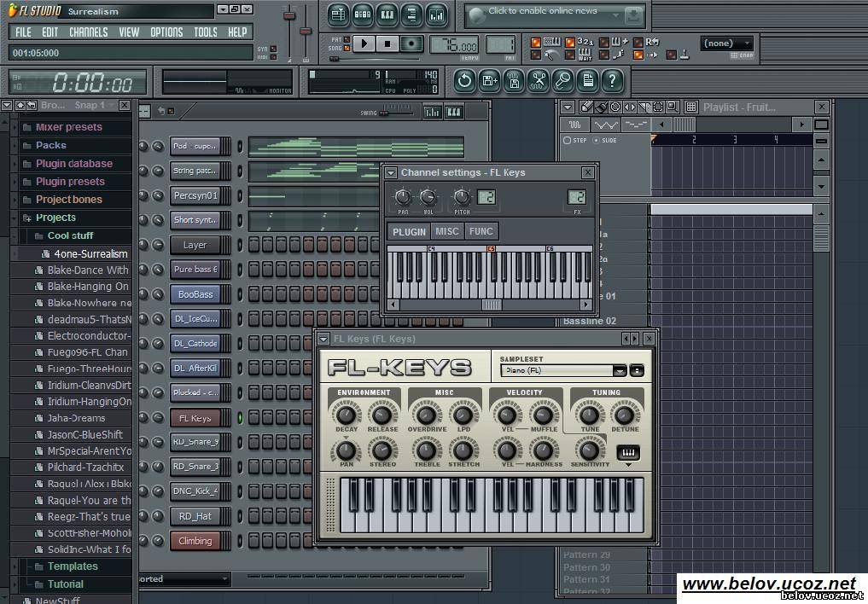This screenshot has width=868, height=604.
Task: Open the snap selector showing (none)
Action: [726, 44]
